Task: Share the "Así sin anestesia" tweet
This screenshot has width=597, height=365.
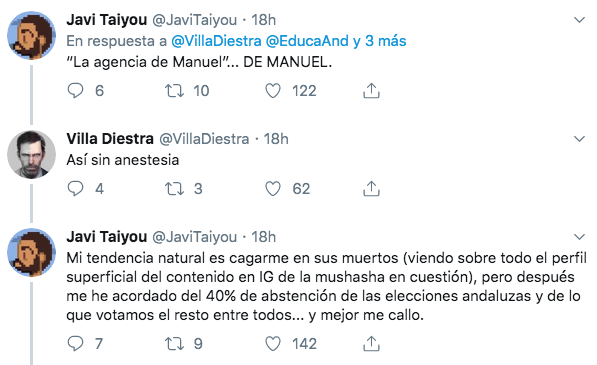Action: (x=371, y=188)
